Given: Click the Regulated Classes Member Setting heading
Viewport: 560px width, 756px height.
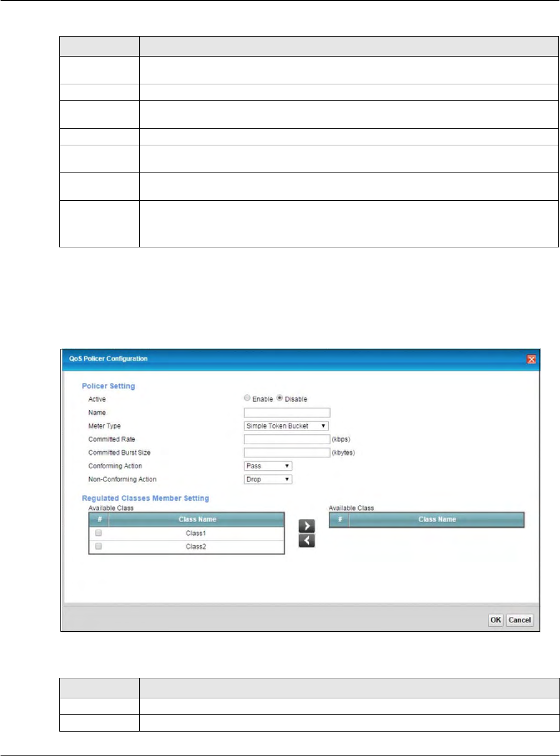Looking at the screenshot, I should [x=145, y=498].
